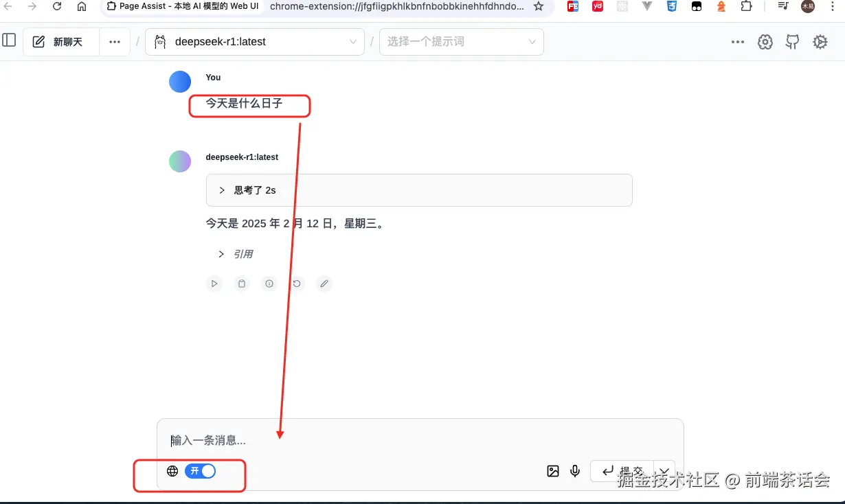Click the deepseek-r1:latest label above the answer

point(242,157)
